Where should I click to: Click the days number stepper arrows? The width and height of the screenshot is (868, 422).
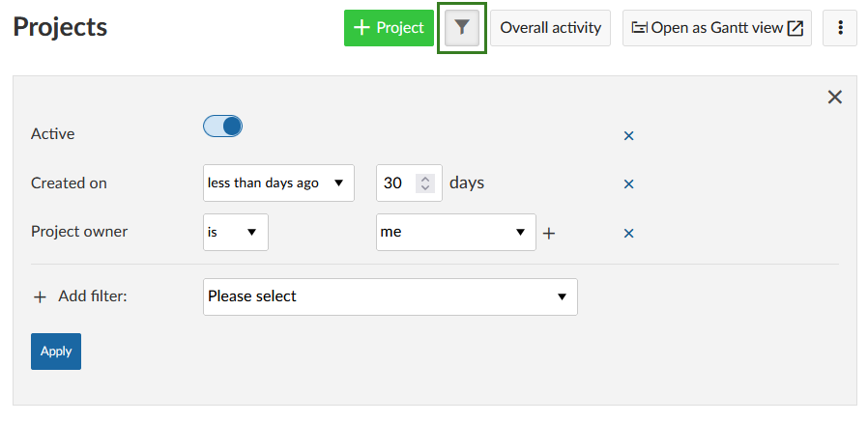point(424,183)
